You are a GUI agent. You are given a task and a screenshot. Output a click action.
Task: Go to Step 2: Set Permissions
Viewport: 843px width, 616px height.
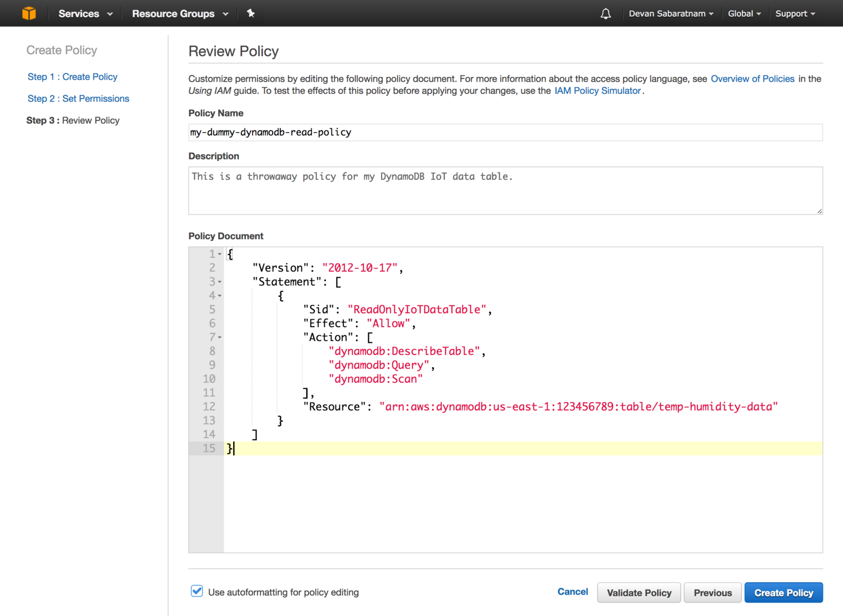(78, 98)
